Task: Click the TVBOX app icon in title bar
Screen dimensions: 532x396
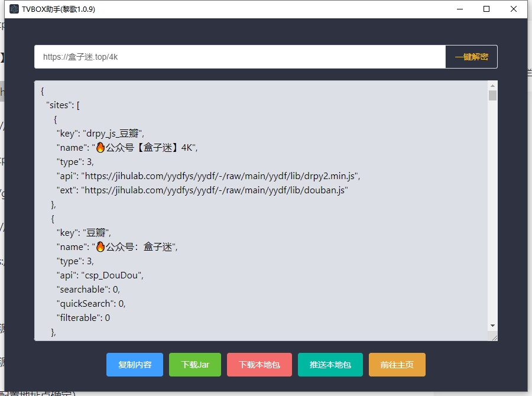Action: [14, 9]
